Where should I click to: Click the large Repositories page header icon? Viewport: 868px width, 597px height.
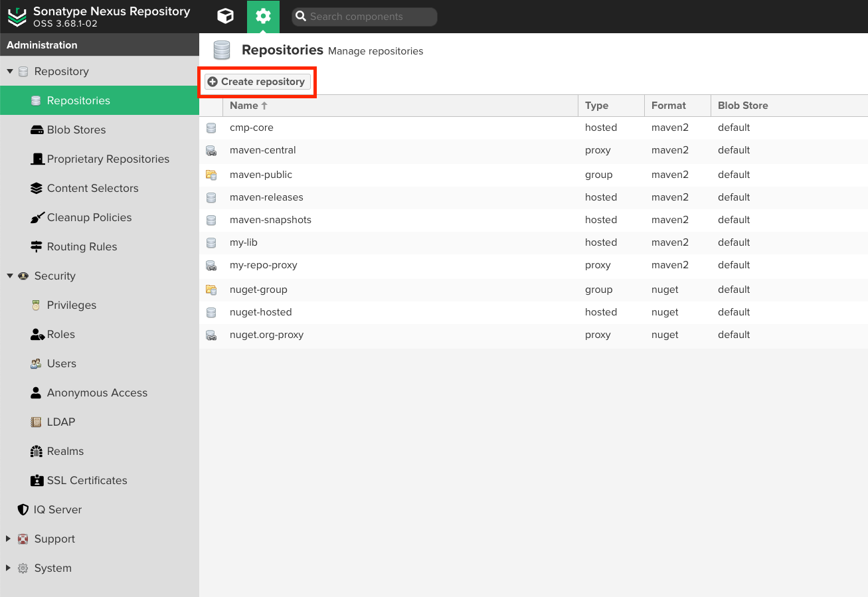(222, 50)
